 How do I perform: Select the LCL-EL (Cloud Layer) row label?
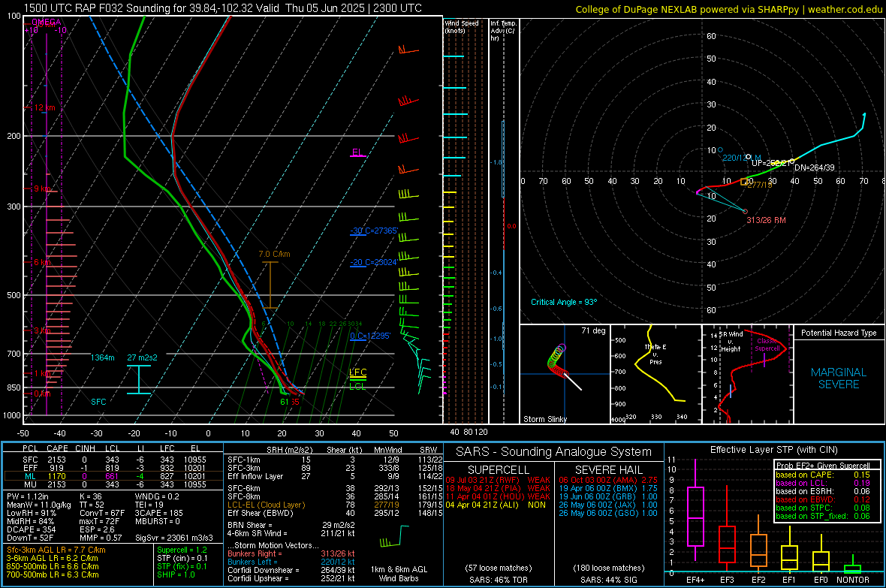266,505
